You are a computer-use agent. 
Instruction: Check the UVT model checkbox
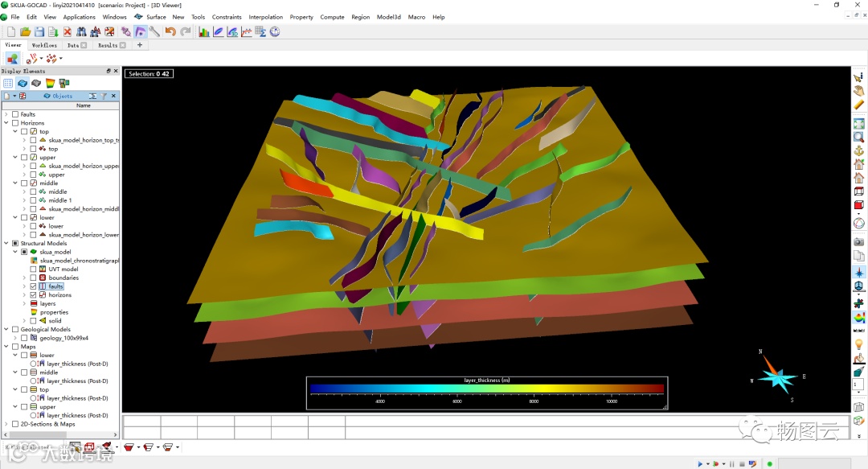coord(33,269)
